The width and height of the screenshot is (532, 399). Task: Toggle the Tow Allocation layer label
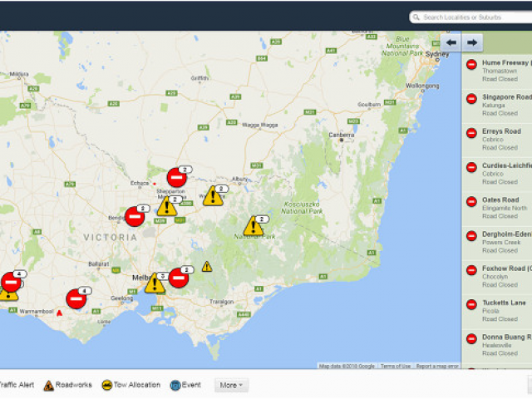137,385
